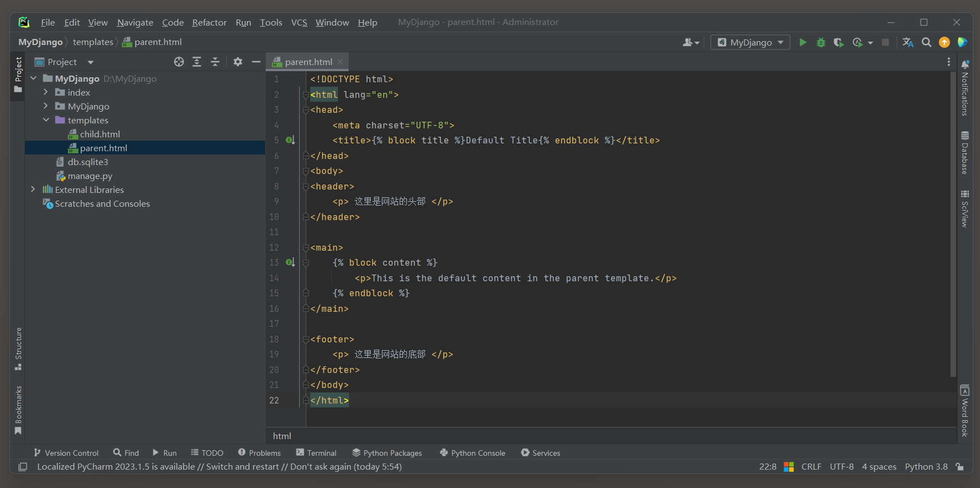Change CRLF line separator setting
This screenshot has height=488, width=980.
point(812,467)
